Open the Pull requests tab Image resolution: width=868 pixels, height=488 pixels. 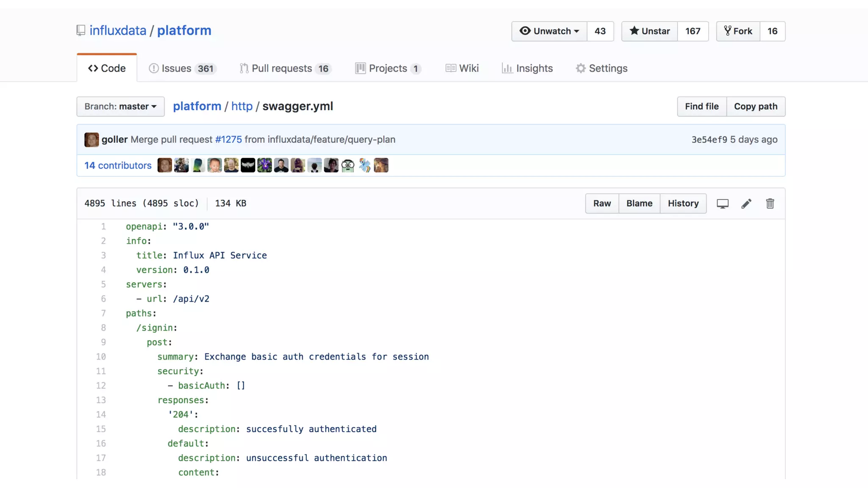pyautogui.click(x=285, y=68)
